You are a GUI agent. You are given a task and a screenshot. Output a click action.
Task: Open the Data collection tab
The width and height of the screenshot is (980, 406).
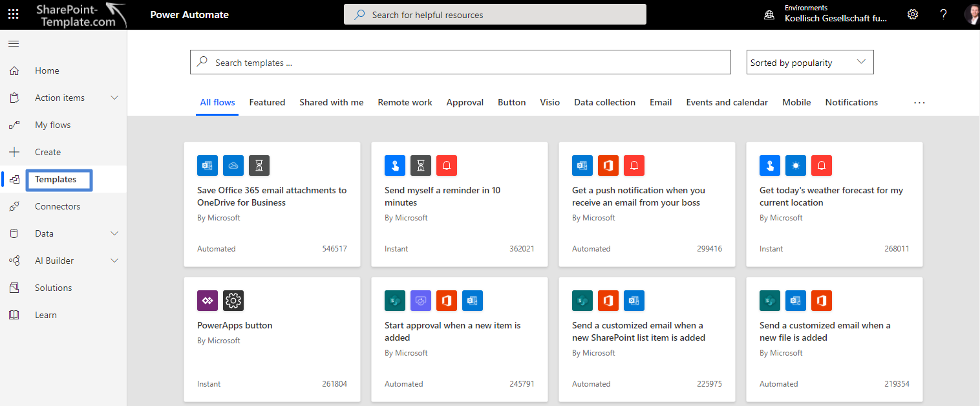604,102
